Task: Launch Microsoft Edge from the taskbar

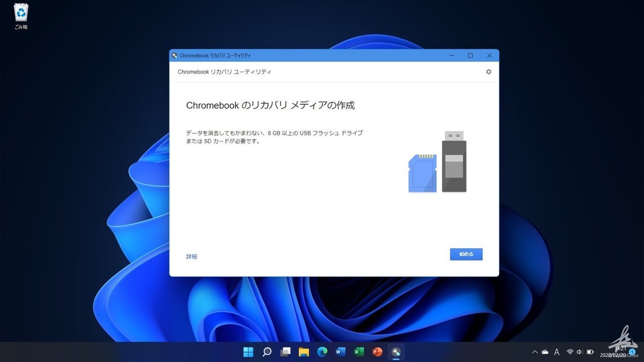Action: coord(322,352)
